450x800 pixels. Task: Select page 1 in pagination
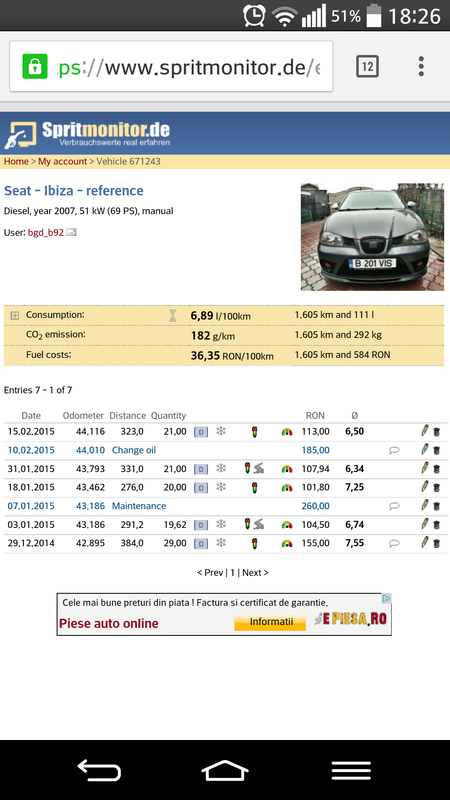click(x=232, y=572)
